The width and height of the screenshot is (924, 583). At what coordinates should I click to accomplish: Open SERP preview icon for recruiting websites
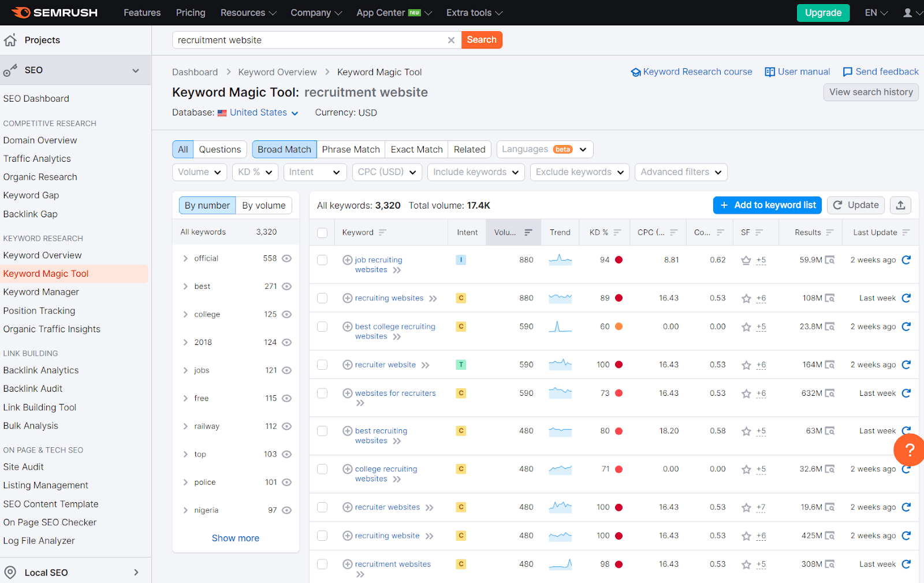point(830,298)
